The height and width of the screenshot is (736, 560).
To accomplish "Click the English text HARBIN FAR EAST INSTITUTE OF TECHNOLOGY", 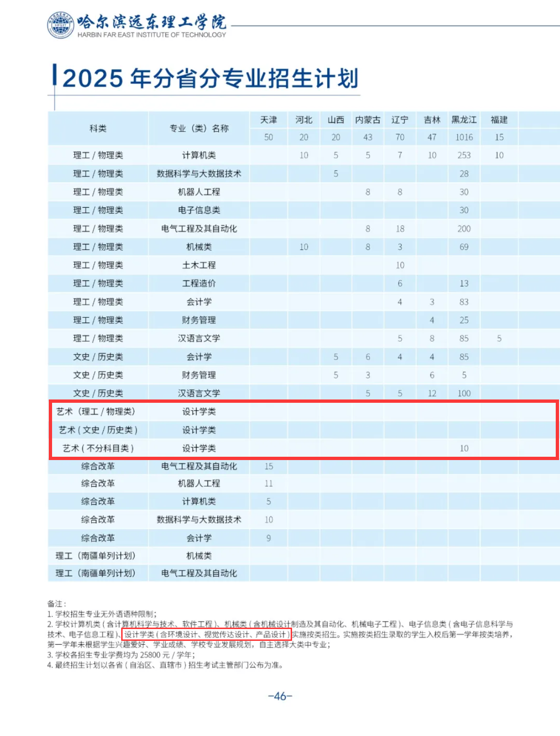I will coord(151,35).
